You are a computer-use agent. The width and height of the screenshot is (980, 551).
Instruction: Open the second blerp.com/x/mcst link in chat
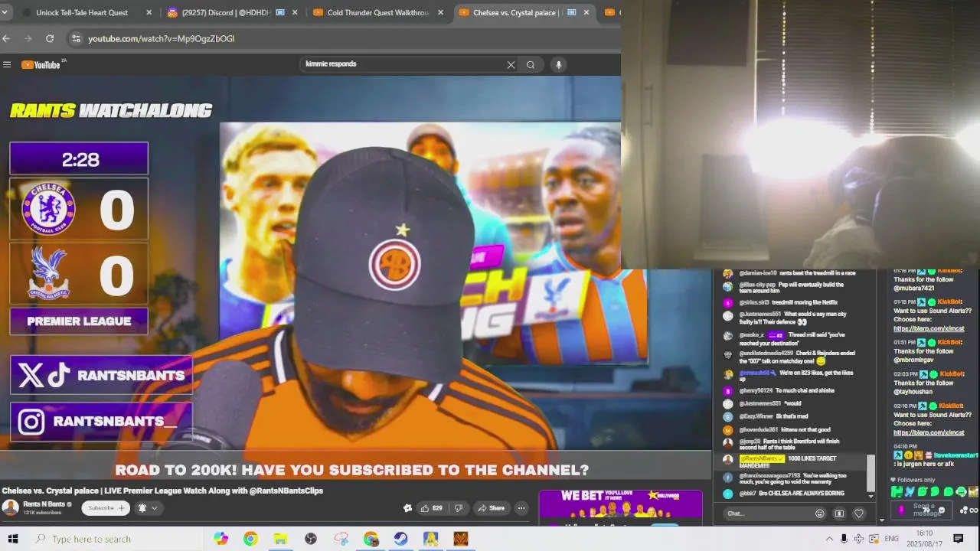pyautogui.click(x=929, y=433)
